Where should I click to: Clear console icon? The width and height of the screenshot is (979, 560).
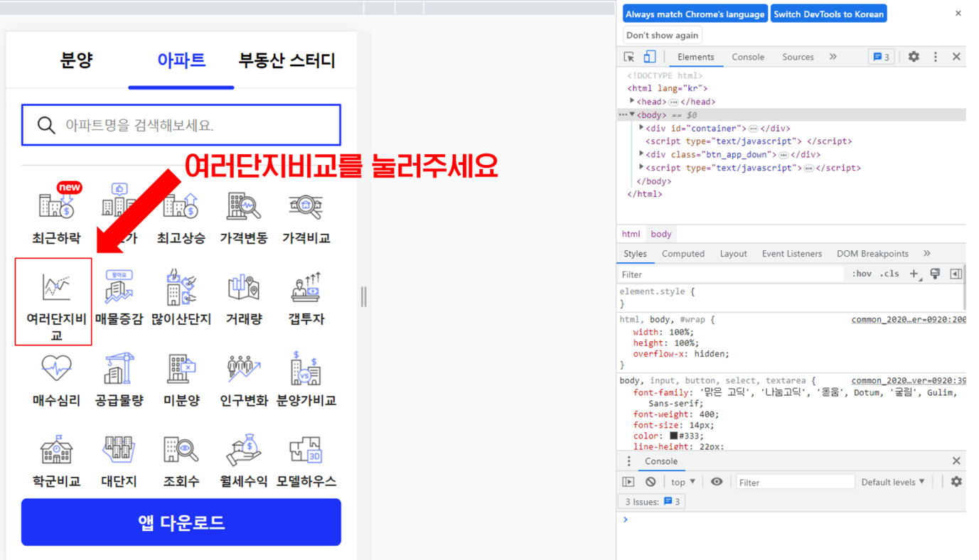(x=651, y=482)
